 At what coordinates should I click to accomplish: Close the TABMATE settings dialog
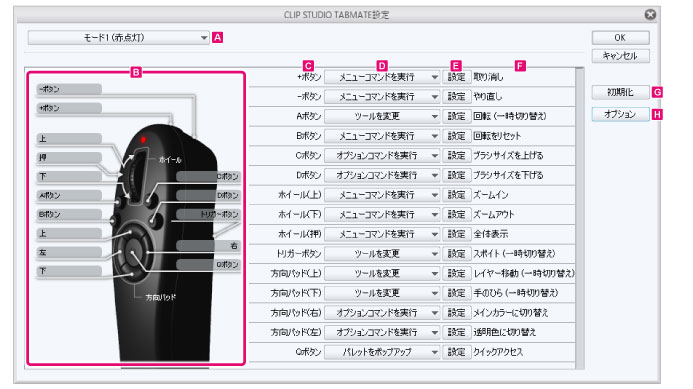point(650,15)
